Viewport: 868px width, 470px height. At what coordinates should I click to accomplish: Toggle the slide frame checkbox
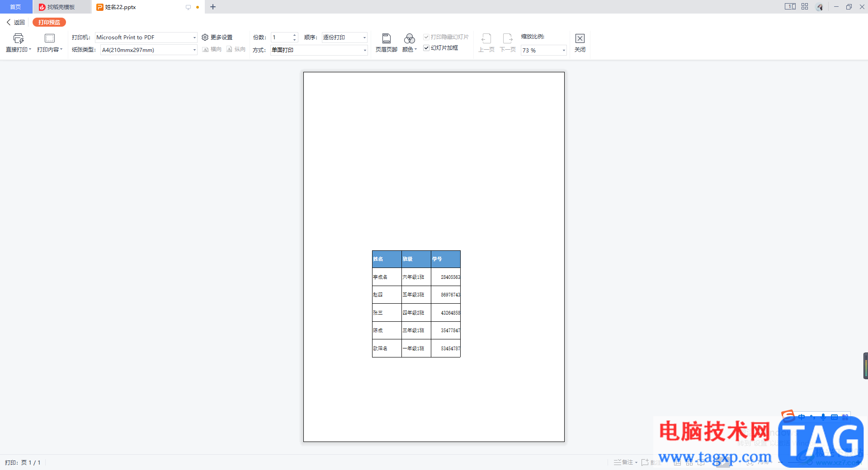[x=426, y=48]
